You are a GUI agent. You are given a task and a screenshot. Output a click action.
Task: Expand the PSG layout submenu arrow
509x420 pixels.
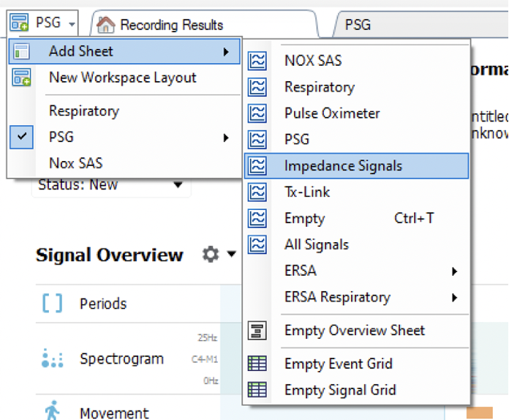[226, 138]
